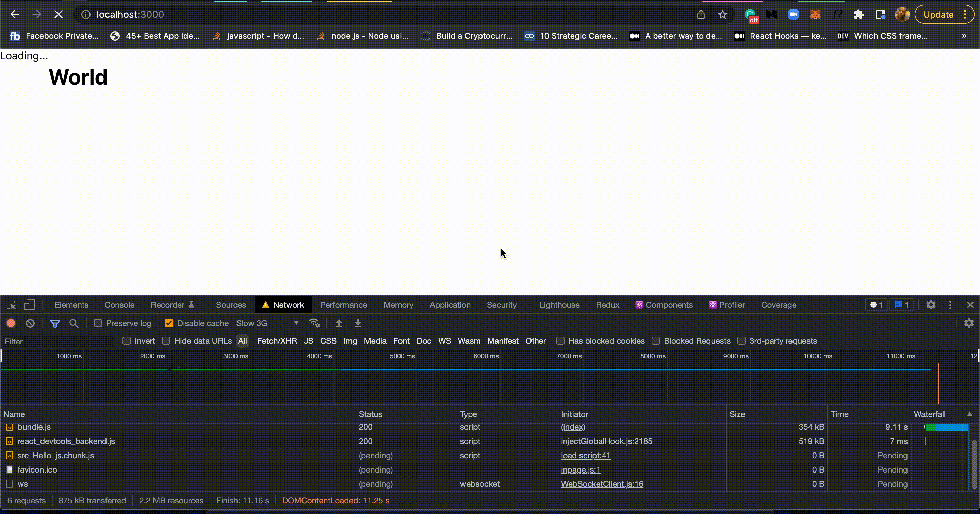Open the injectGlobalHook.js:2185 initiator link
Screen dimensions: 980x514
[x=606, y=441]
